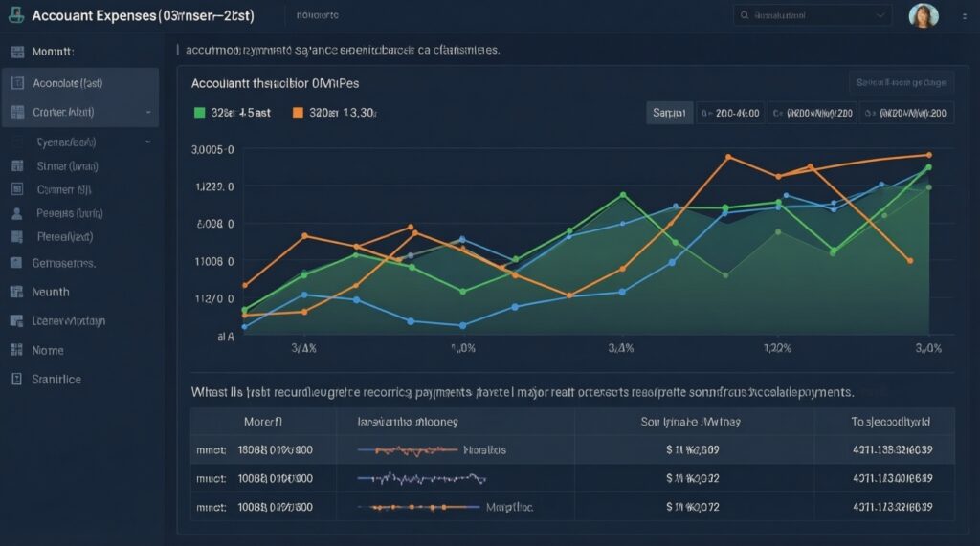Click the Sarıpat button above chart
Viewport: 980px width, 546px height.
668,113
